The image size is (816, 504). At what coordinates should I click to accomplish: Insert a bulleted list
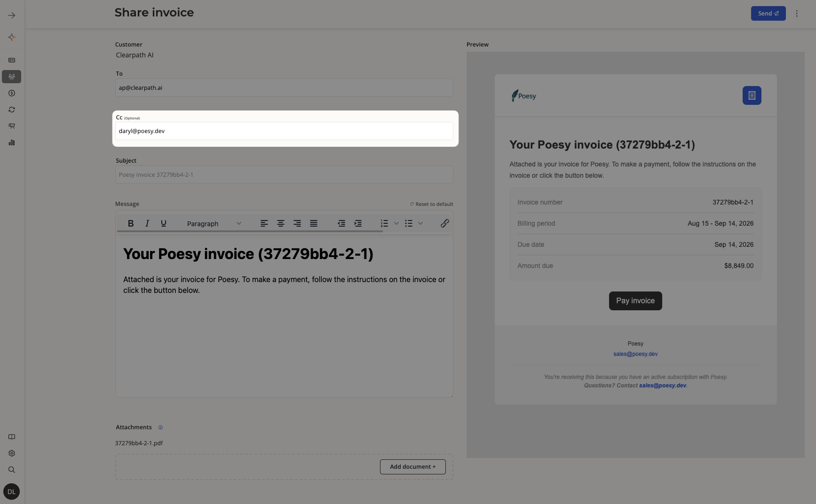(409, 223)
